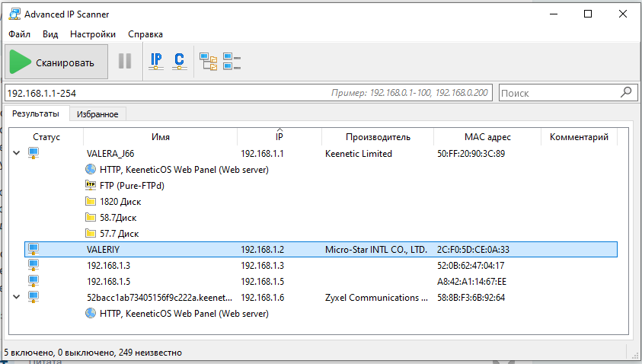Click MAC address A8:42:A1:14:67:EE
The image size is (642, 364).
471,281
